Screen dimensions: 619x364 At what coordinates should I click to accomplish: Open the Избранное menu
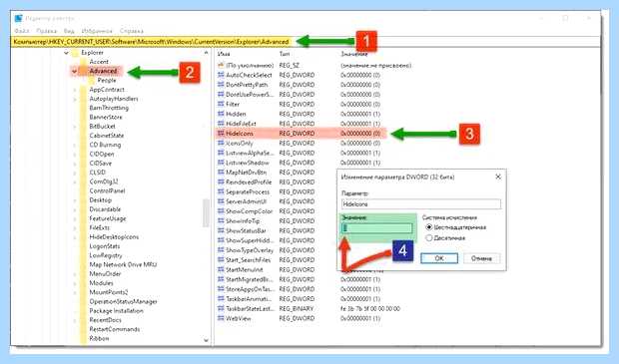[97, 31]
